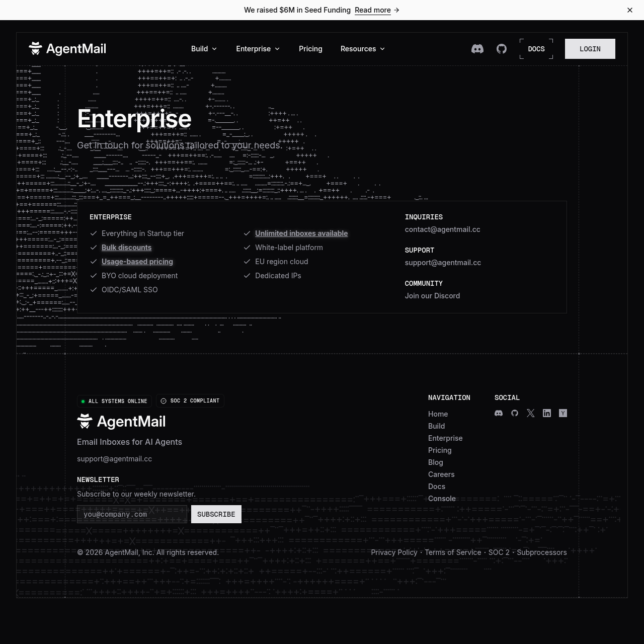644x644 pixels.
Task: Click 'White-label platform' feature text
Action: coord(289,248)
